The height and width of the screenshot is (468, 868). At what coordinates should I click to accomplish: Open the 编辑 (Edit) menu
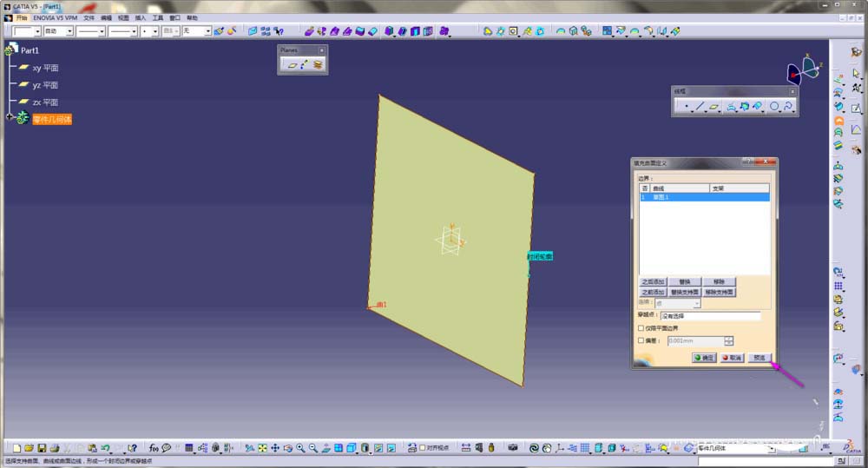106,17
